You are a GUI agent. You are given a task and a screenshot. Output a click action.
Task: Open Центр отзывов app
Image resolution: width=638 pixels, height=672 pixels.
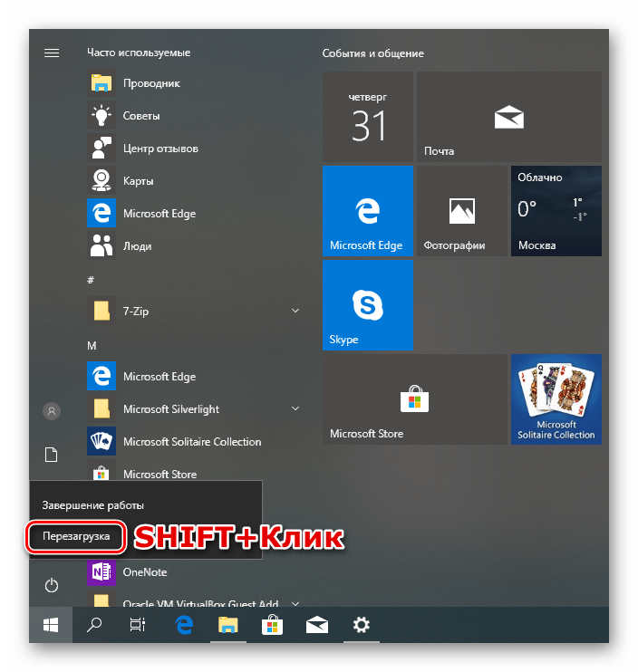point(195,149)
